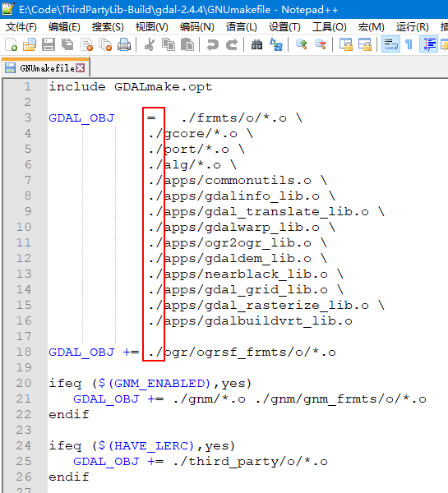This screenshot has width=448, height=493.
Task: Open the 视图(V) menu
Action: pos(151,27)
